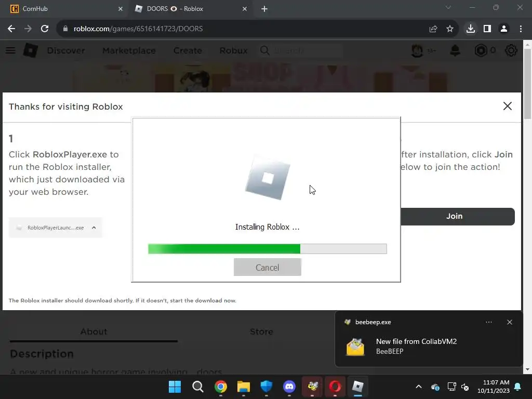The width and height of the screenshot is (532, 399).
Task: Bookmark this page with the star icon
Action: click(450, 29)
